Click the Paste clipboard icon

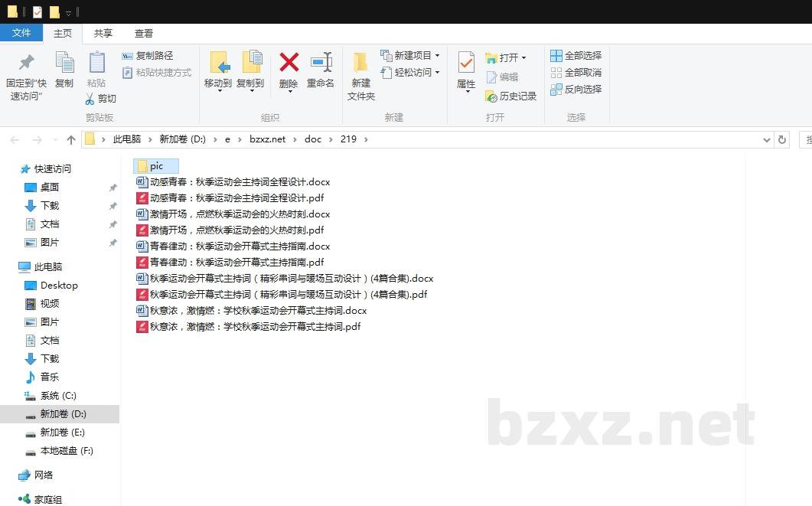96,63
